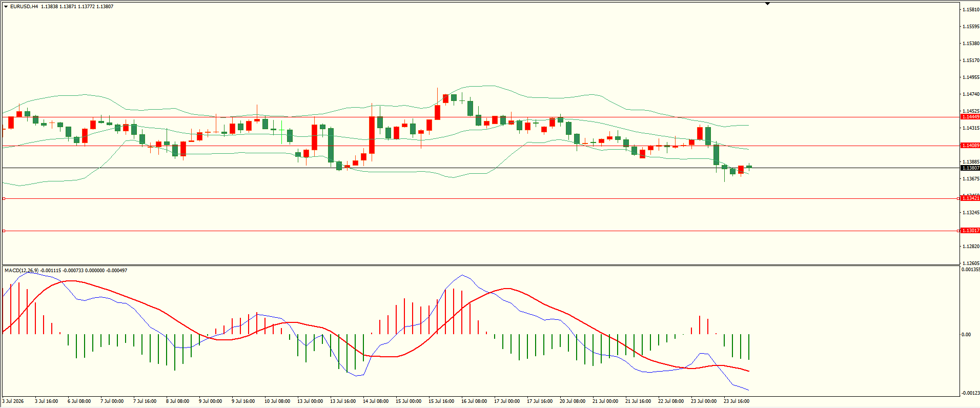Click the 0.00 level on MACD scale

click(966, 335)
